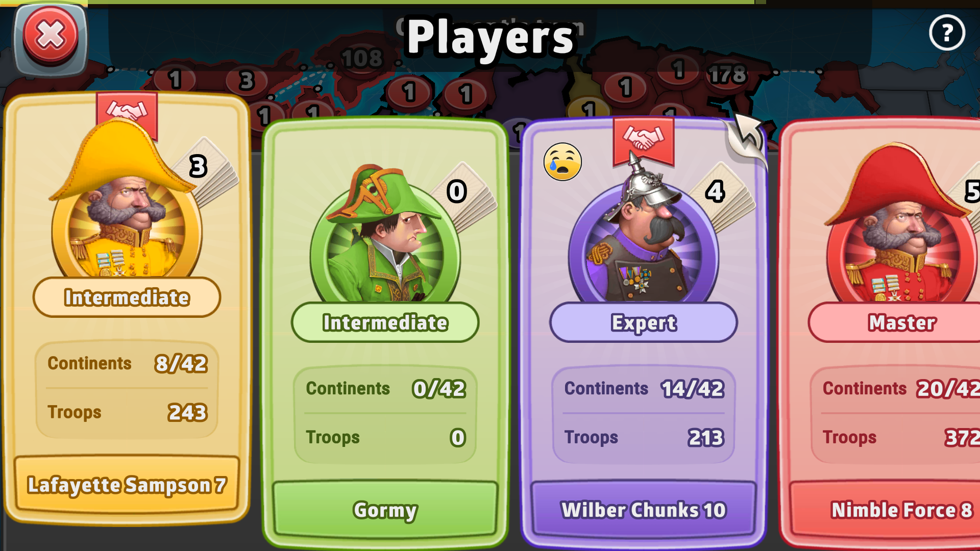The width and height of the screenshot is (980, 551).
Task: Click the alliance handshake flag on purple card
Action: [x=644, y=139]
